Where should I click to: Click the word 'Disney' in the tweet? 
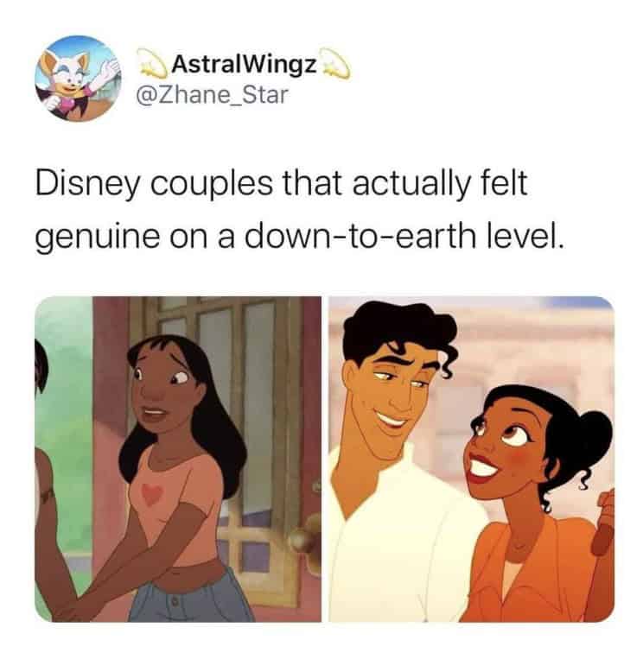click(x=87, y=184)
